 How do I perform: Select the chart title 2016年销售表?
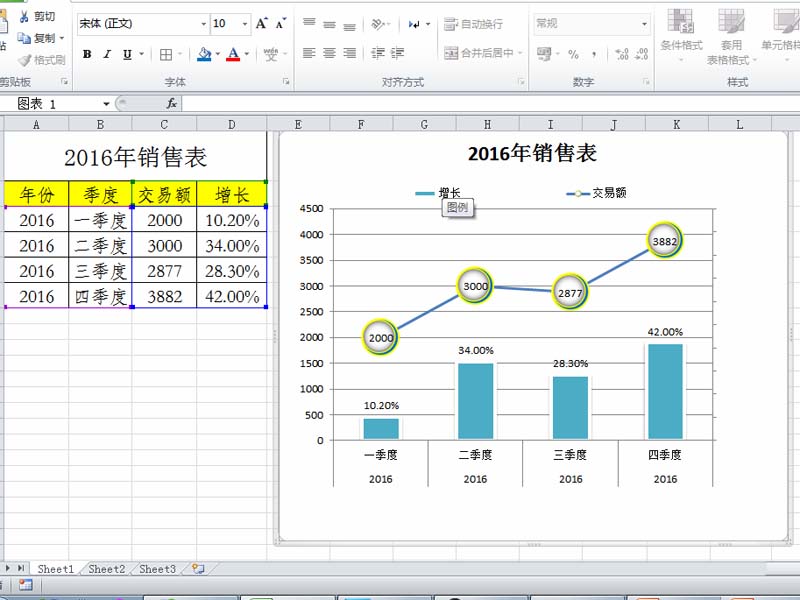coord(532,153)
